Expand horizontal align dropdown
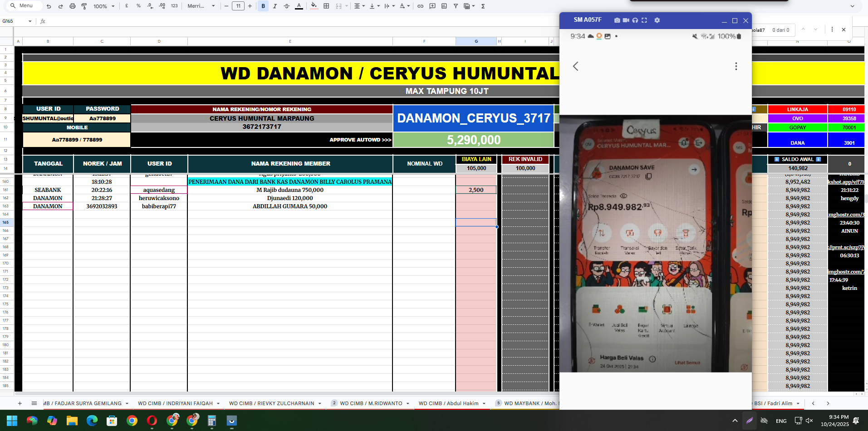 click(x=360, y=6)
